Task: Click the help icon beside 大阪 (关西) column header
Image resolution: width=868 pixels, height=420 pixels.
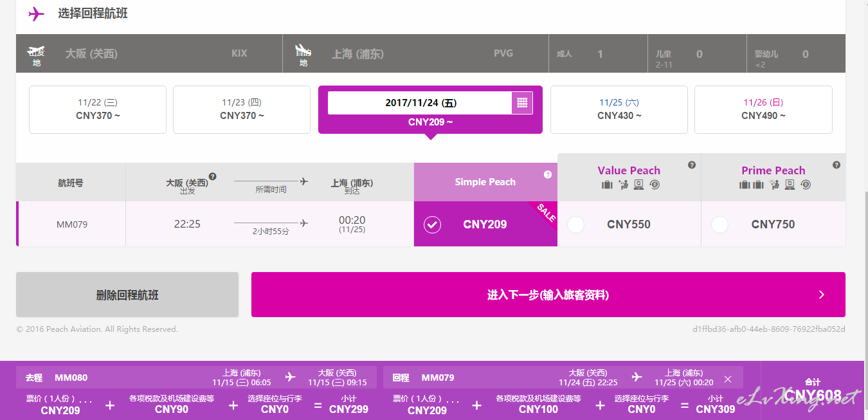Action: pos(213,176)
